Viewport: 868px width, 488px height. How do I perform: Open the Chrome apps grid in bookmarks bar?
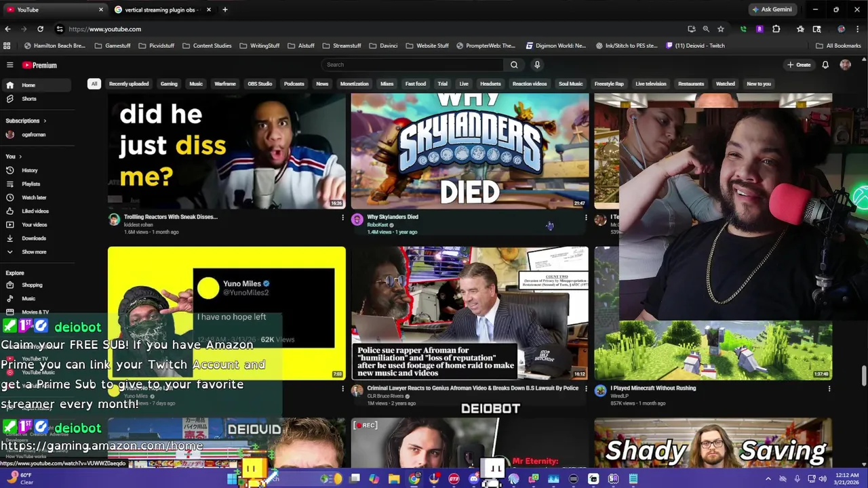click(x=7, y=46)
